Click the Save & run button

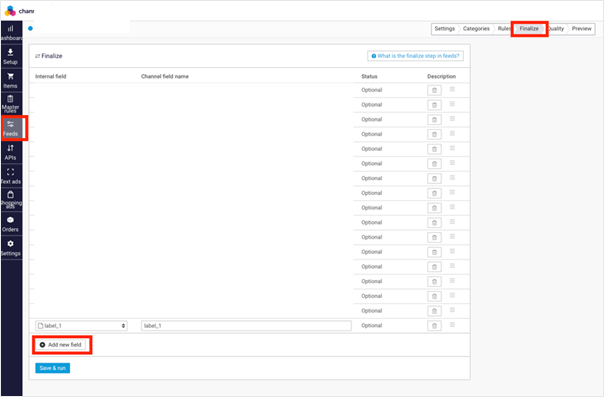[52, 368]
